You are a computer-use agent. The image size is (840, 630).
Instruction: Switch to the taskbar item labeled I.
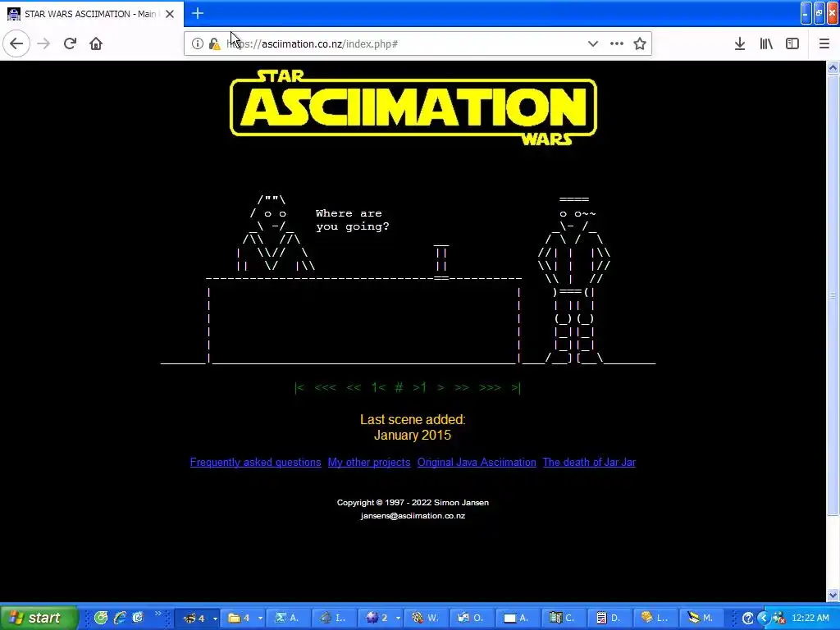coord(333,619)
